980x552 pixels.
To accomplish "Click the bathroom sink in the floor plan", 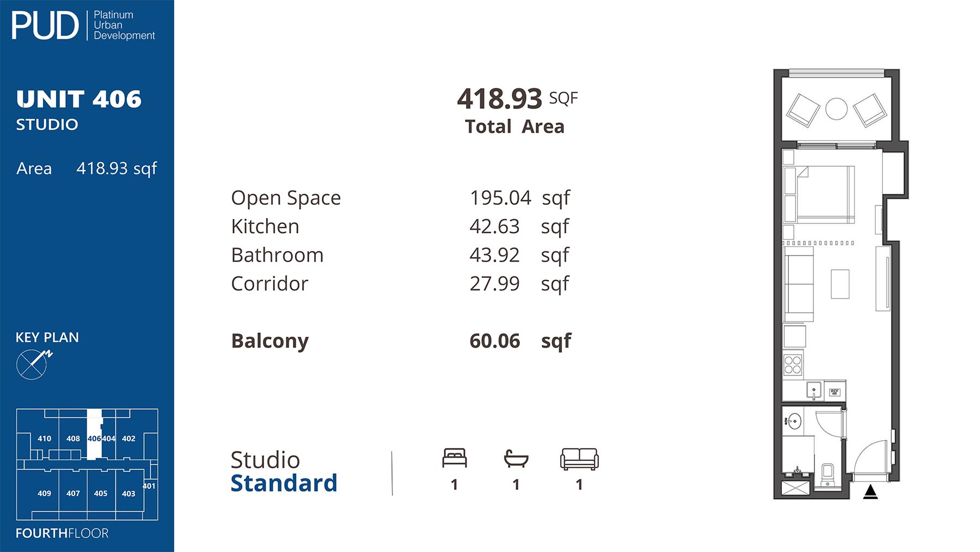I will point(794,421).
